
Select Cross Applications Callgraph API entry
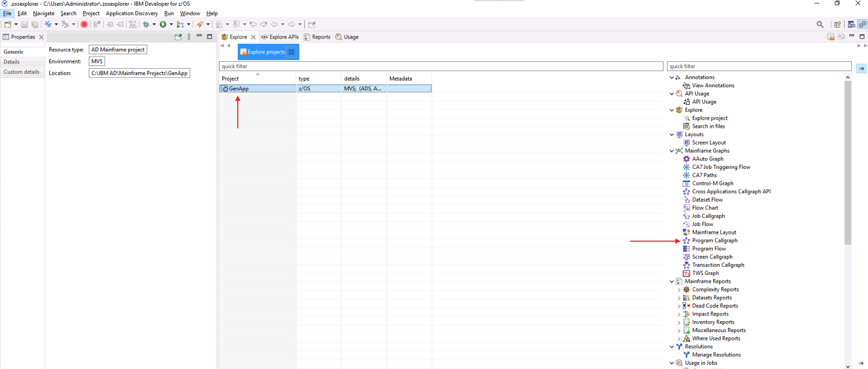731,192
